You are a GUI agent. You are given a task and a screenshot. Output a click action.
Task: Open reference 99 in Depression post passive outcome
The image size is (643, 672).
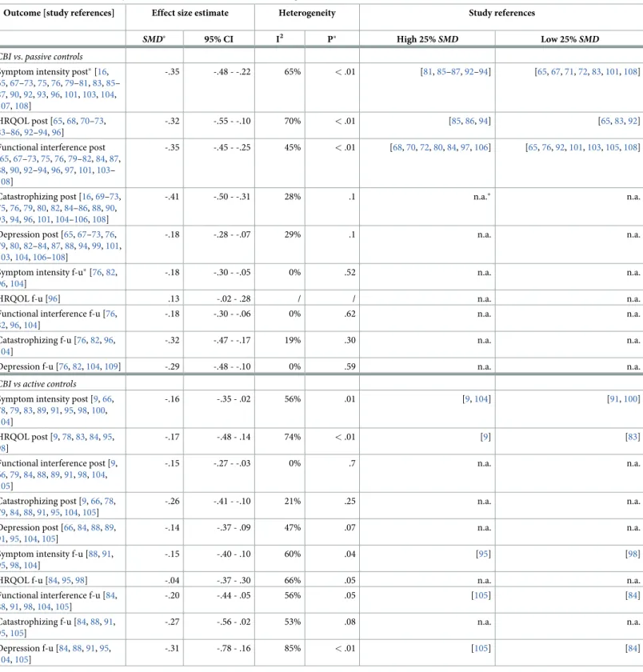pos(97,246)
